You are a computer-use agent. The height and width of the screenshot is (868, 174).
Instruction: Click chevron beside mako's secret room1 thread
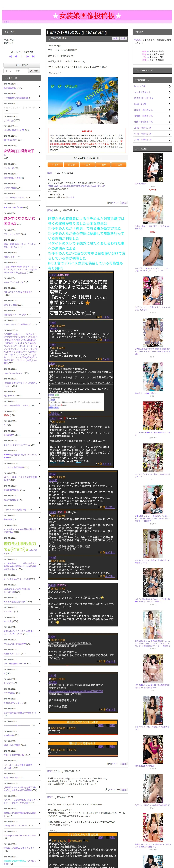(x=39, y=371)
